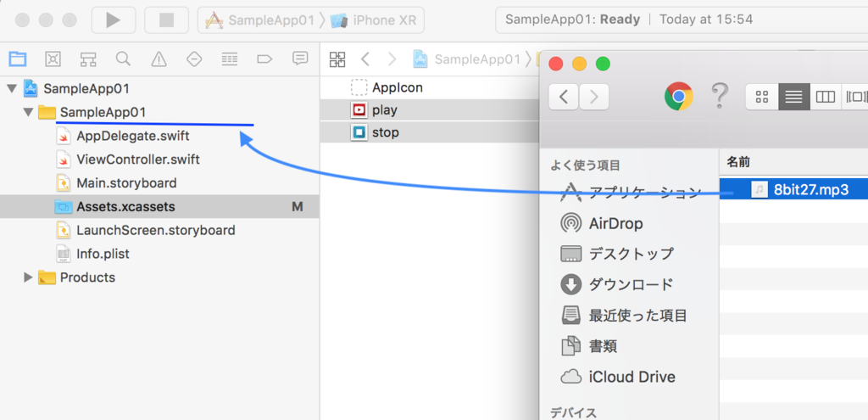Open iCloud Drive in Finder sidebar
The height and width of the screenshot is (420, 868).
pyautogui.click(x=618, y=378)
